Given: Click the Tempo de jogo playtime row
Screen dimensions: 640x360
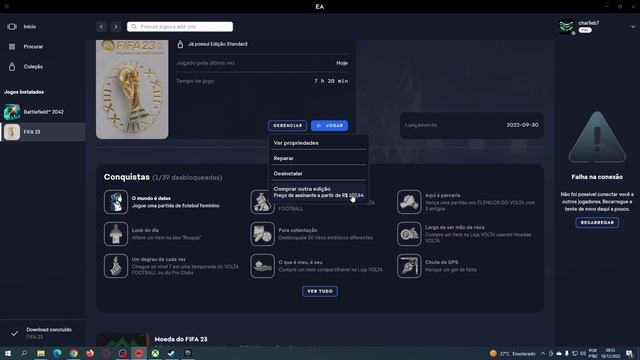Looking at the screenshot, I should click(262, 81).
